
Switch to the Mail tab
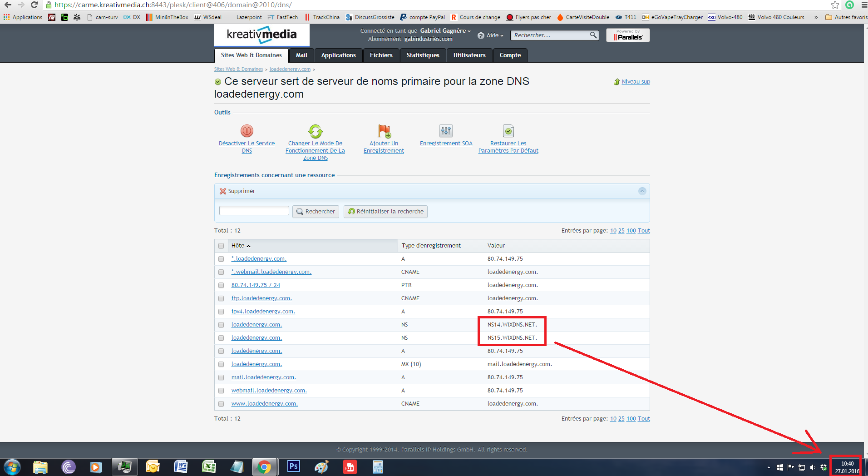point(301,55)
